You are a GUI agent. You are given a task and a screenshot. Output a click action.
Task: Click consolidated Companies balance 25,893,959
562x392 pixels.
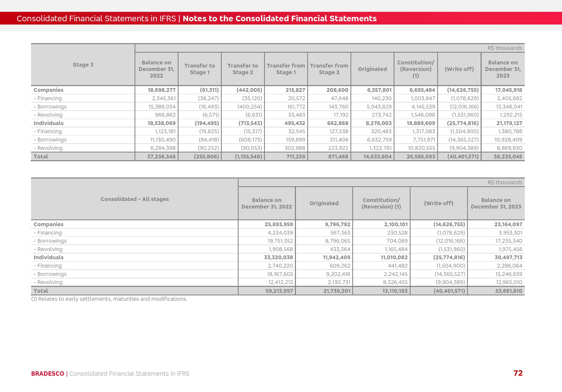click(x=279, y=224)
